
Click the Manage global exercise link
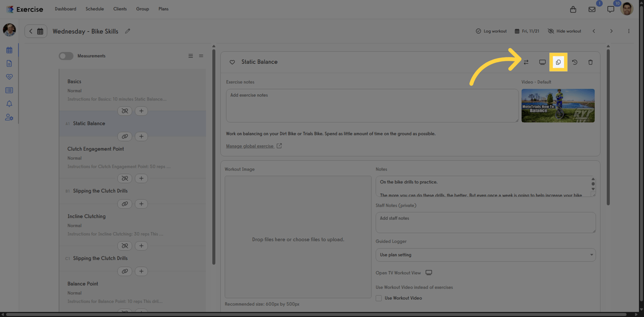point(250,146)
